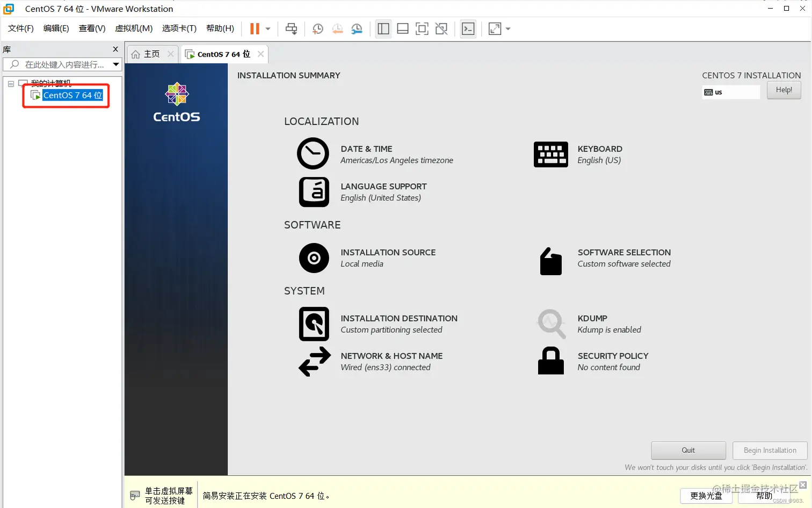812x508 pixels.
Task: Open Software Selection package icon
Action: point(550,261)
